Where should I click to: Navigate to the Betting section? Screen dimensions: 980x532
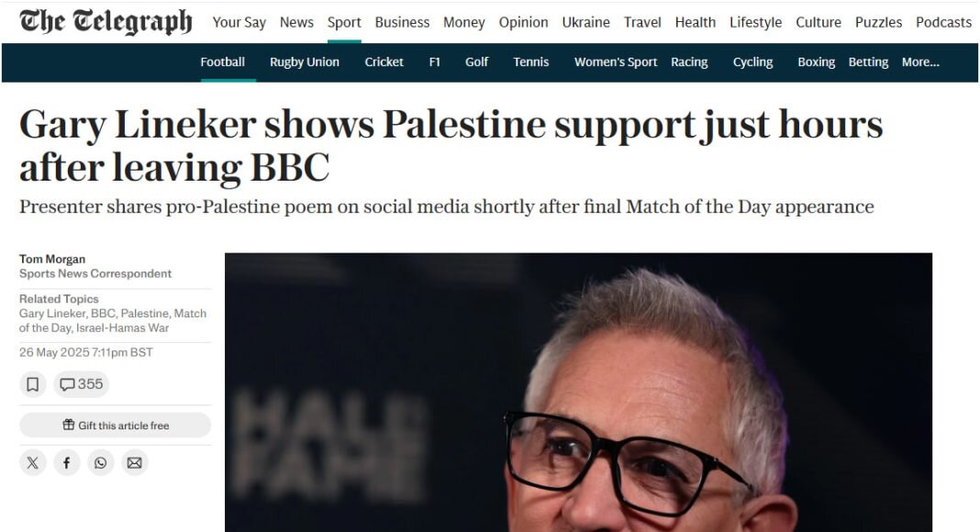(868, 61)
